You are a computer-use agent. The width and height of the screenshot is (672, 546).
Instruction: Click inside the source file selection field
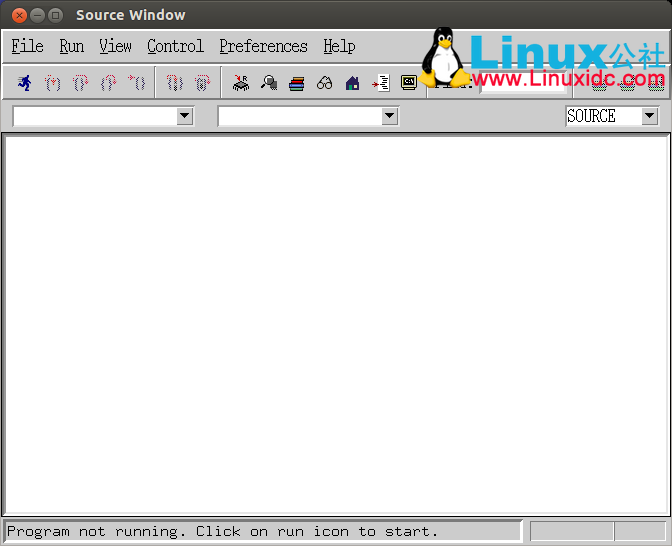point(95,116)
